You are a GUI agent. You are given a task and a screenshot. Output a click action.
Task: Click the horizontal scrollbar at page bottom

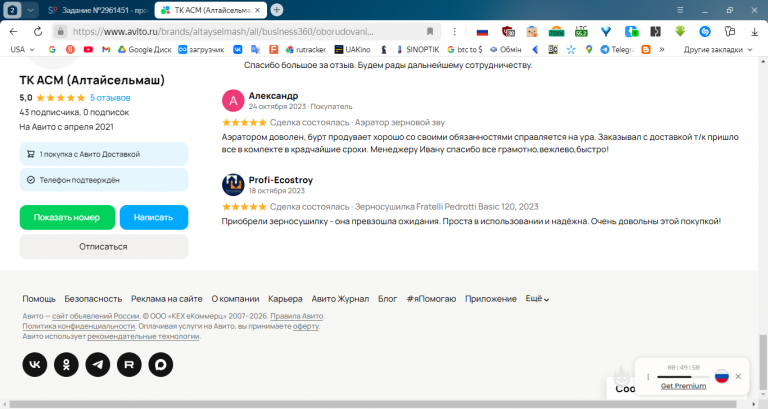[372, 404]
